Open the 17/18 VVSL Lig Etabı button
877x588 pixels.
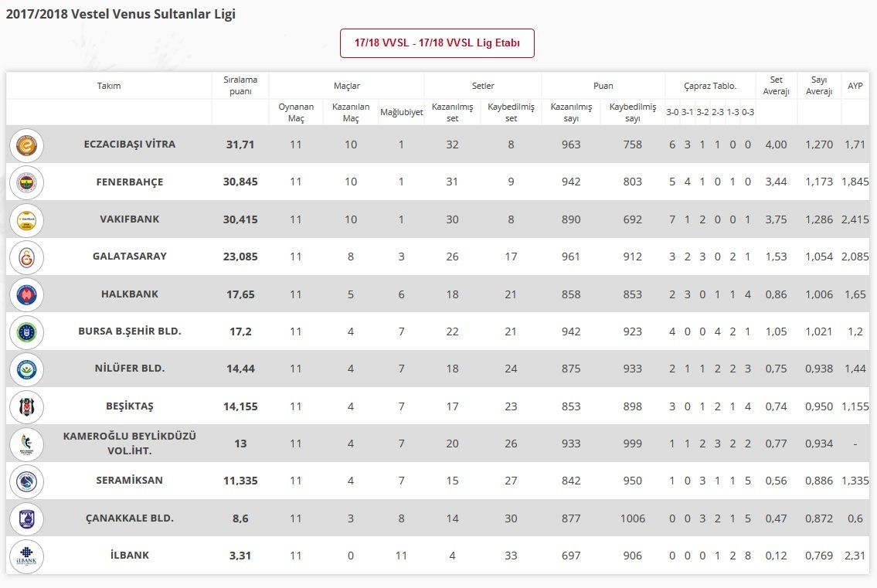437,43
